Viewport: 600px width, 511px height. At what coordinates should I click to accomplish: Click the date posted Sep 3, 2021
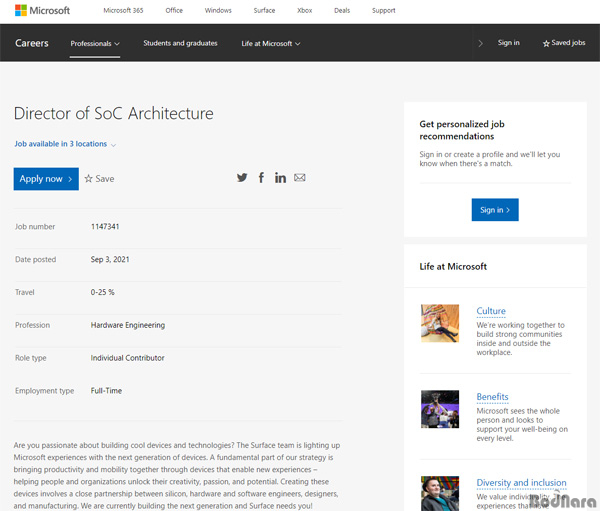click(110, 260)
